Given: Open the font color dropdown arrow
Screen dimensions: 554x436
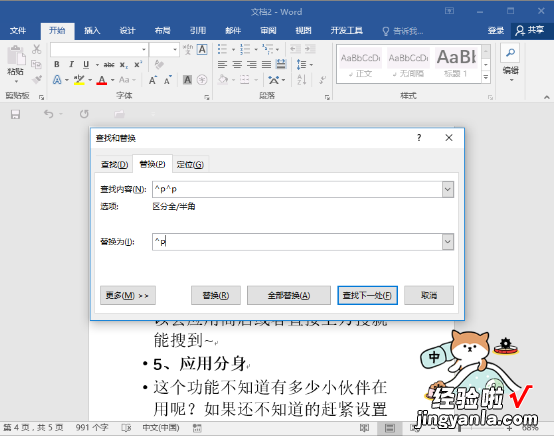Looking at the screenshot, I should pos(113,80).
